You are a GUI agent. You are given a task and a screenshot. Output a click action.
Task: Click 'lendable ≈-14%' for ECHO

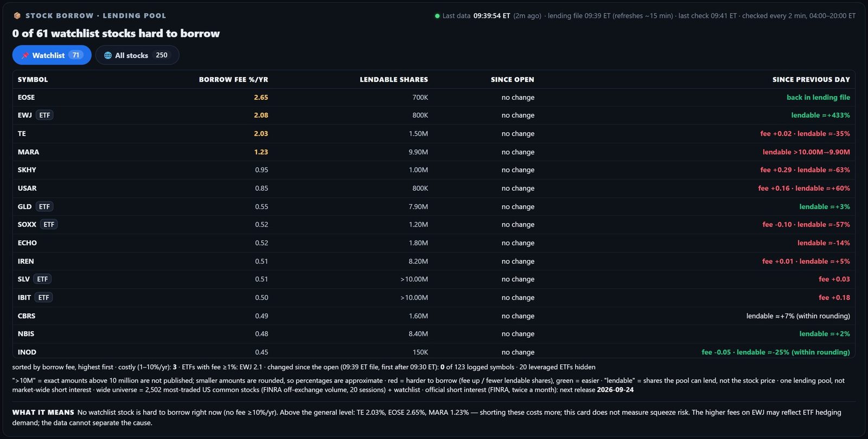point(824,243)
